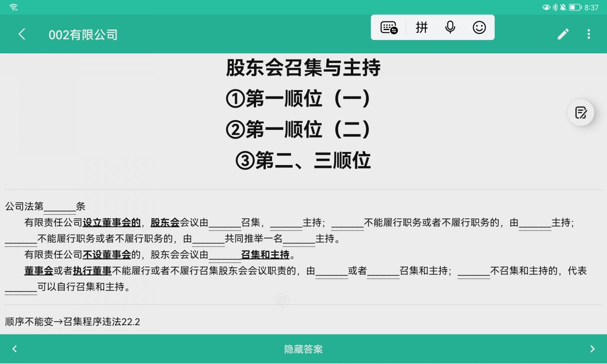Switch to Pinyin input mode
607x364 pixels.
pos(422,28)
